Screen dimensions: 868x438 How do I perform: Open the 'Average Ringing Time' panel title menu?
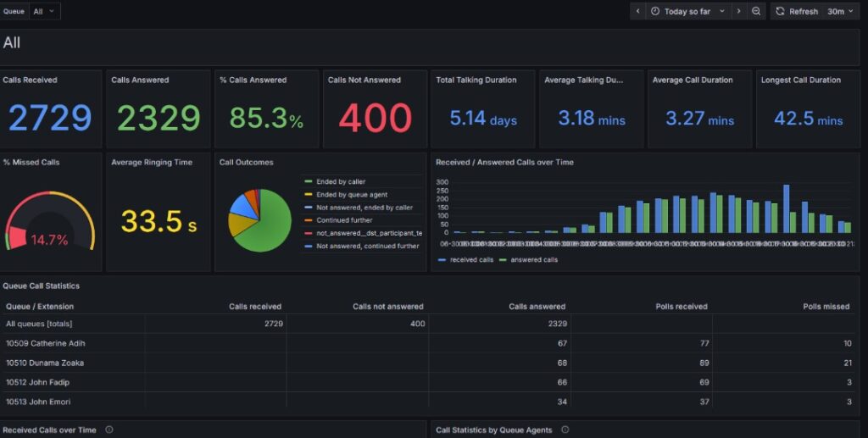point(152,162)
